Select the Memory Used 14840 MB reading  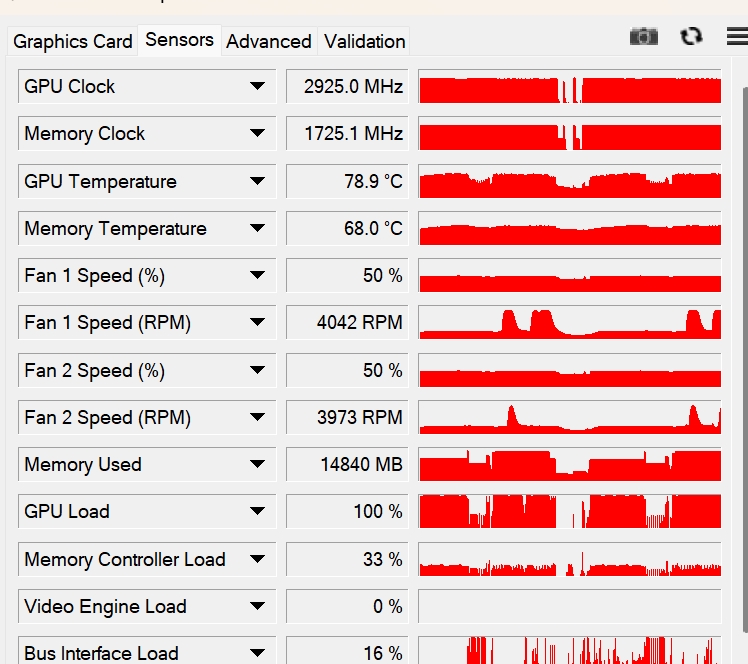[x=347, y=465]
